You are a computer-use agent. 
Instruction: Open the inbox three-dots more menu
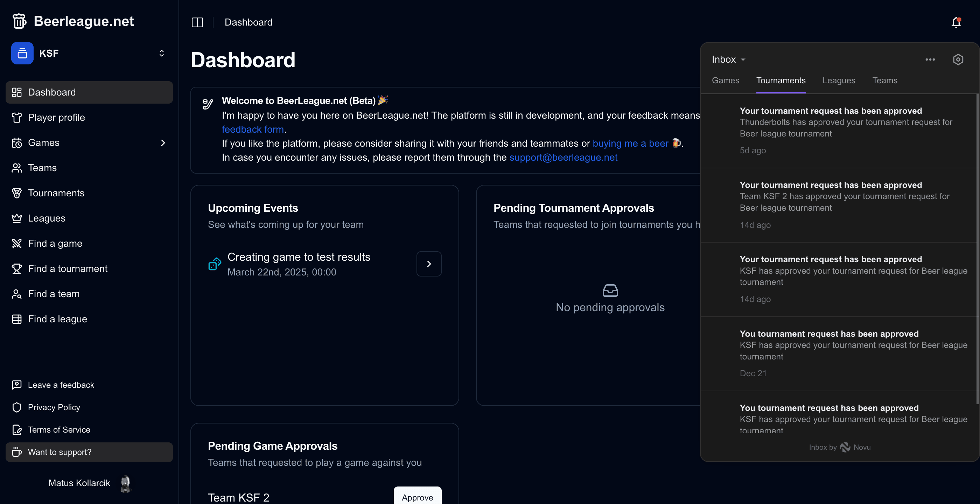point(930,59)
